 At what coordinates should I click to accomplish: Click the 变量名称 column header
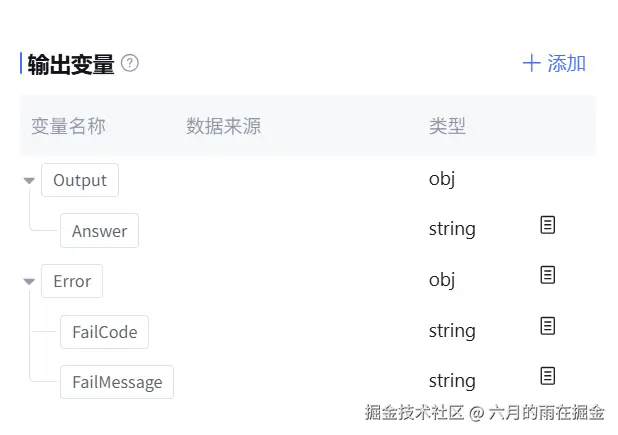pos(68,126)
